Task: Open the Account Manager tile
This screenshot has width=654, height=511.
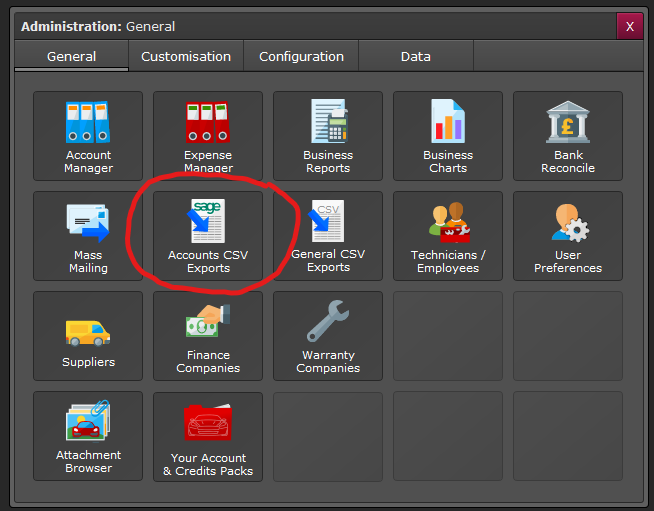Action: [88, 136]
